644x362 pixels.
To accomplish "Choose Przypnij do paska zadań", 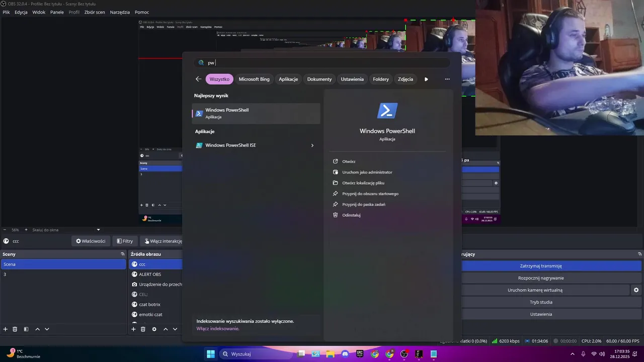I will [x=363, y=204].
